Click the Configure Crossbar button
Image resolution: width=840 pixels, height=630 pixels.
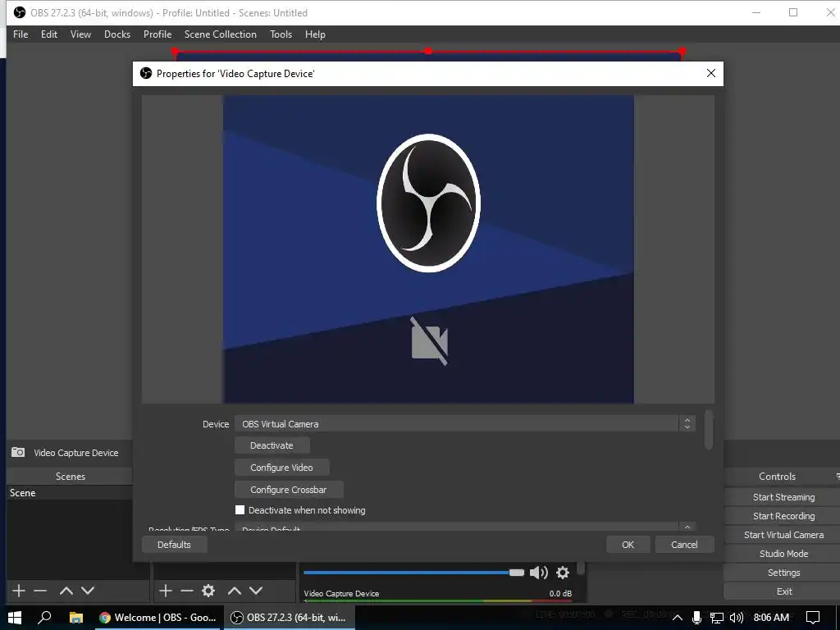point(289,489)
